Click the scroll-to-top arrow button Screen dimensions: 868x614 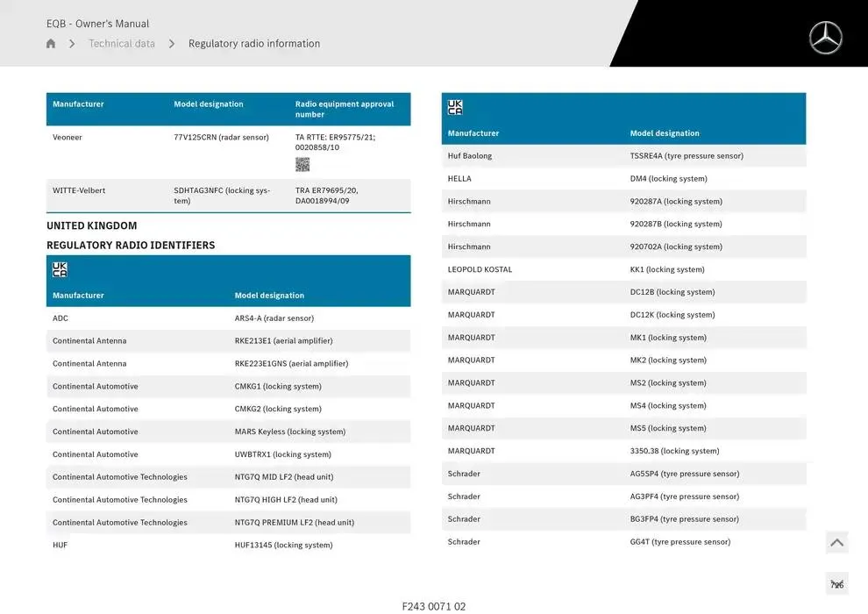click(x=836, y=543)
